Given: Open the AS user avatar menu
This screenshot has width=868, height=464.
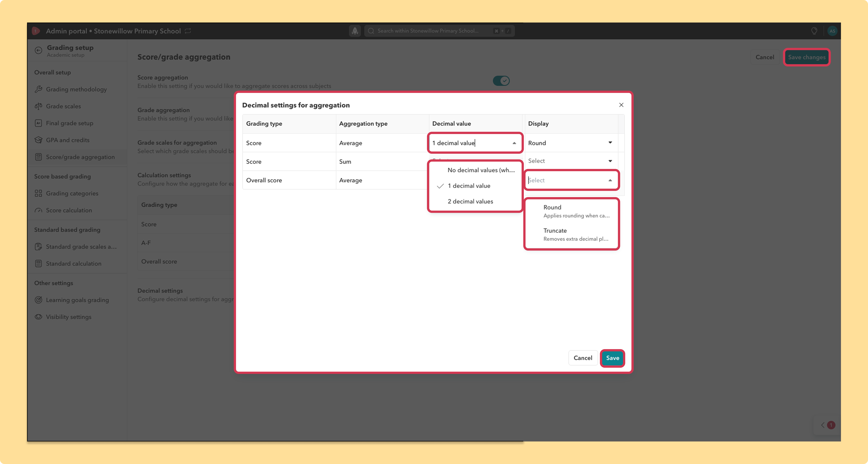Looking at the screenshot, I should [x=832, y=31].
